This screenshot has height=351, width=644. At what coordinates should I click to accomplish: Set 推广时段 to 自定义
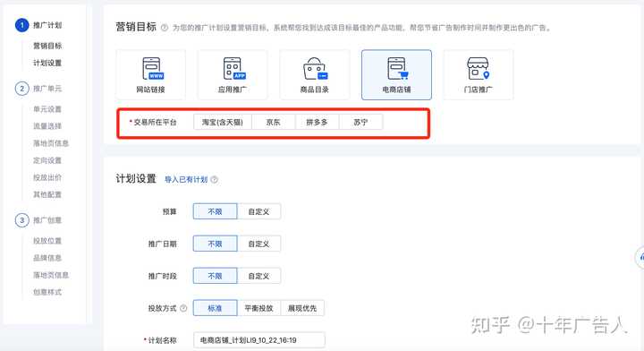tap(258, 276)
